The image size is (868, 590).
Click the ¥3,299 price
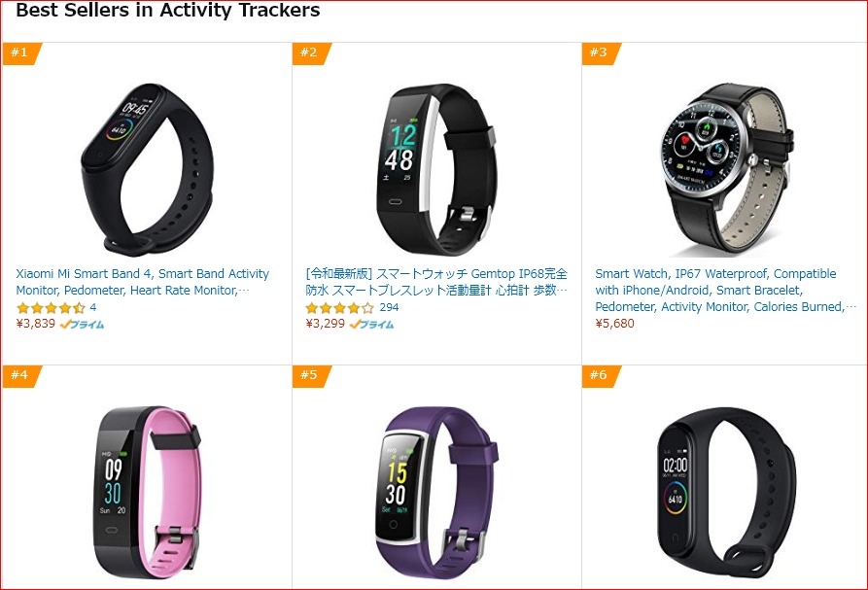(325, 324)
